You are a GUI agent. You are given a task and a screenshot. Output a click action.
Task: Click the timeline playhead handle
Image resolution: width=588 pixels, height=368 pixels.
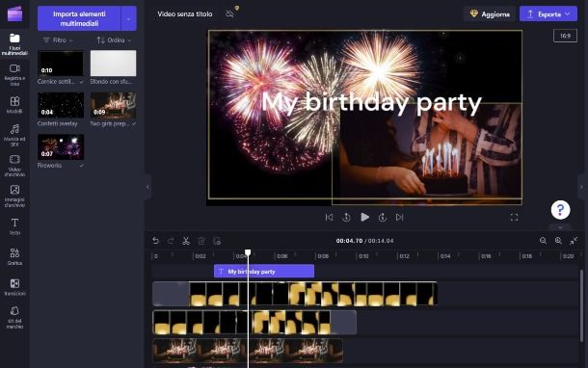point(248,252)
